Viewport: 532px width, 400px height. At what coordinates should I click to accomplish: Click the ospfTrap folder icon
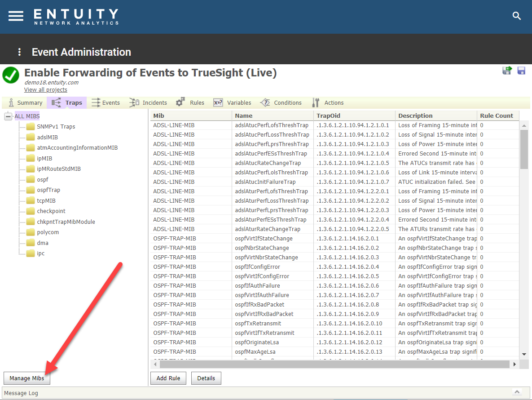point(31,190)
